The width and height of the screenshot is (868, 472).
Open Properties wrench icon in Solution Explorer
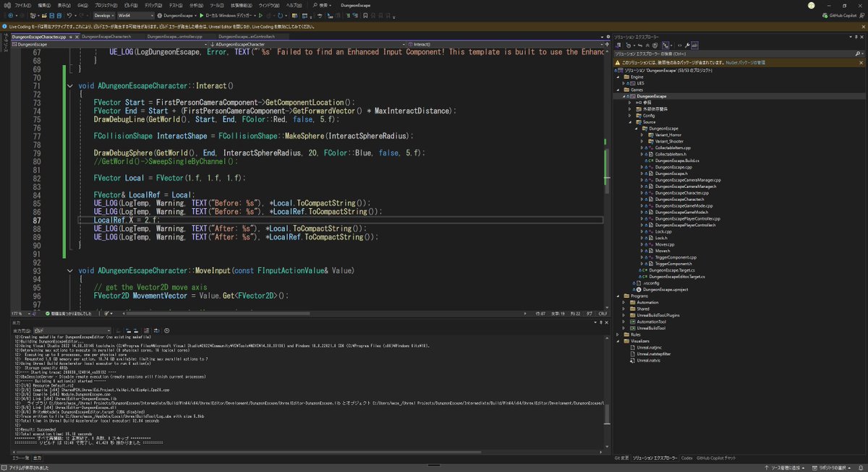coord(687,45)
